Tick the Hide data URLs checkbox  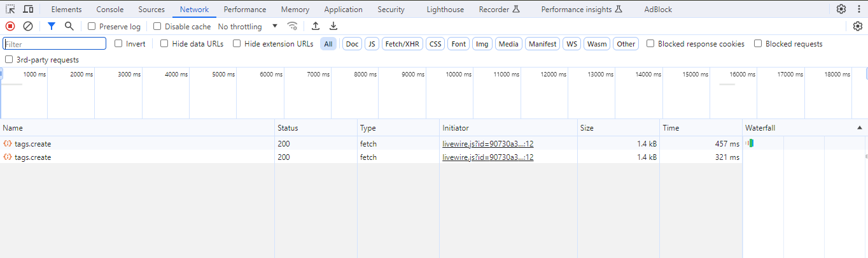point(164,44)
